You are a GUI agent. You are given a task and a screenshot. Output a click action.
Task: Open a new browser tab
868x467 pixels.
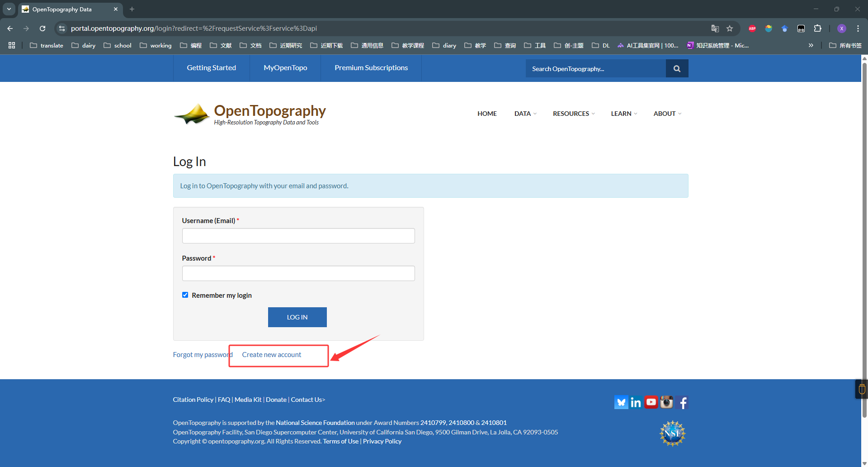132,9
